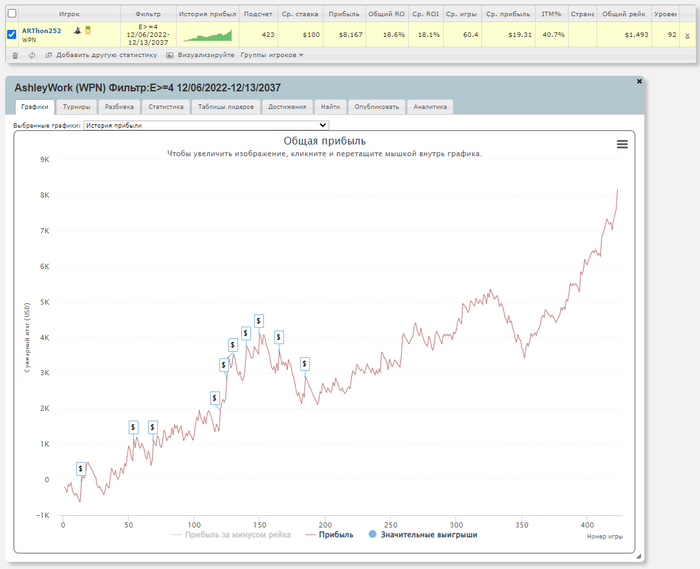Click the $ marker nearest the 0 profit line
700x569 pixels.
pos(81,469)
